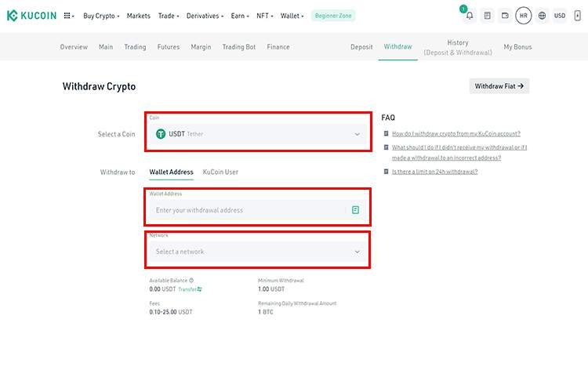The image size is (588, 392).
Task: Click the Available Balance info icon
Action: tap(191, 280)
